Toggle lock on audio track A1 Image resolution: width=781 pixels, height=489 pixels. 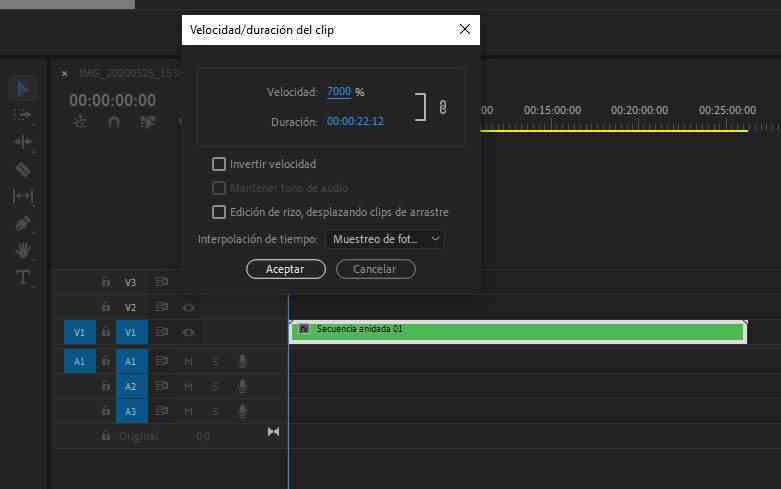click(106, 361)
